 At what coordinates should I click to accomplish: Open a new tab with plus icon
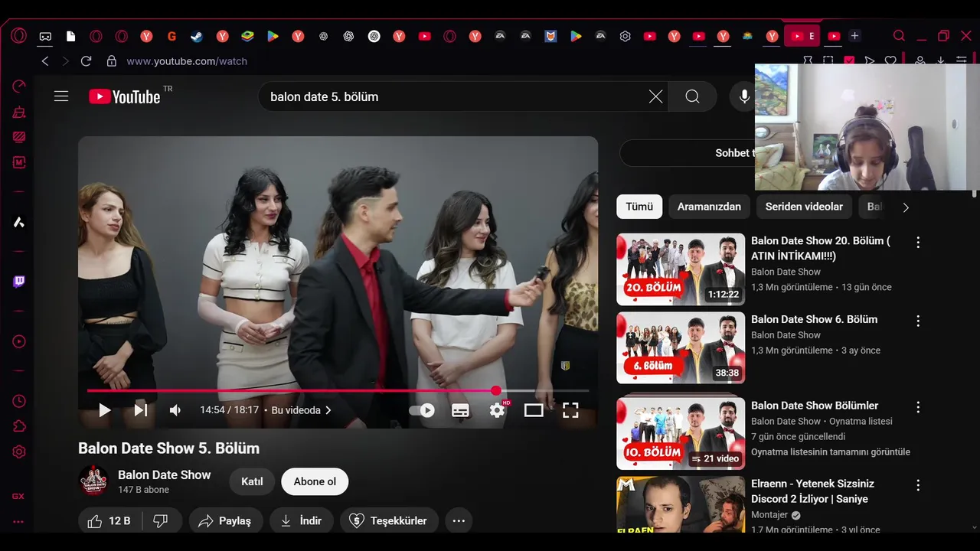(x=855, y=36)
